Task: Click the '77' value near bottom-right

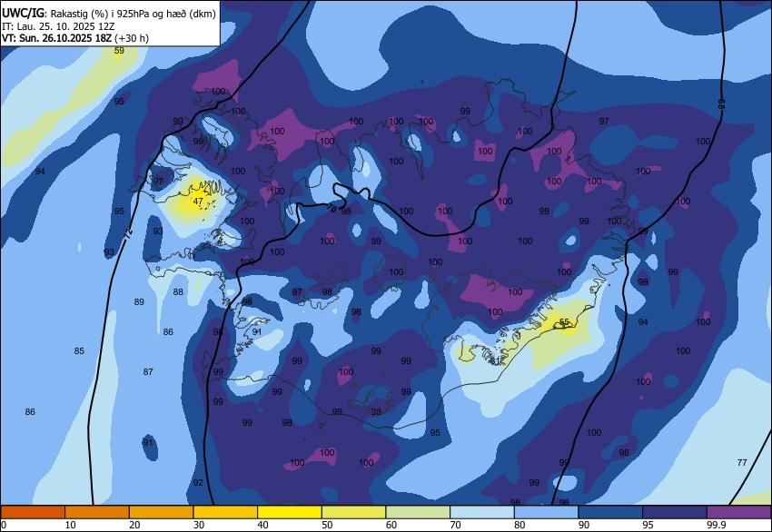Action: 742,463
